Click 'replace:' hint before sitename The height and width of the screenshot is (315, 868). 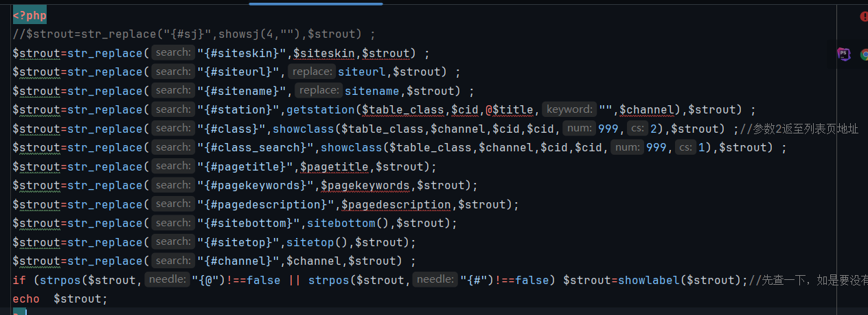click(x=319, y=90)
